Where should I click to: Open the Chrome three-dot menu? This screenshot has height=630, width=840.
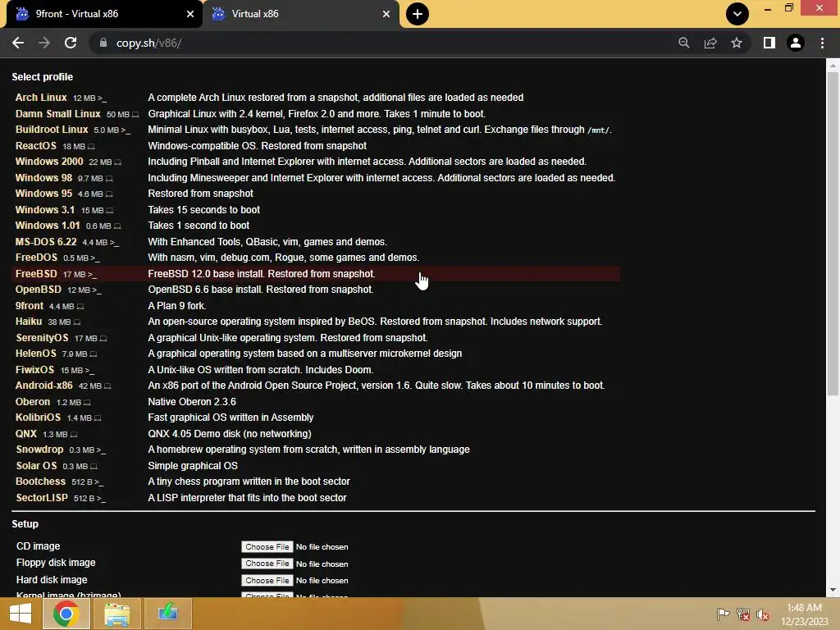[x=822, y=43]
